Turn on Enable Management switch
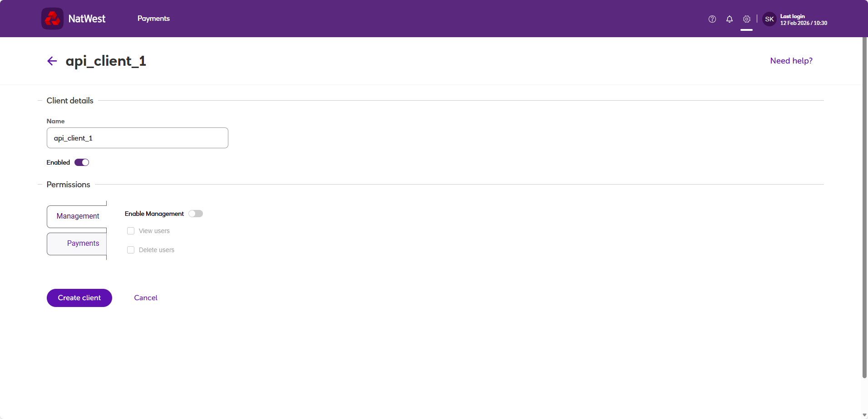This screenshot has height=419, width=868. [196, 214]
